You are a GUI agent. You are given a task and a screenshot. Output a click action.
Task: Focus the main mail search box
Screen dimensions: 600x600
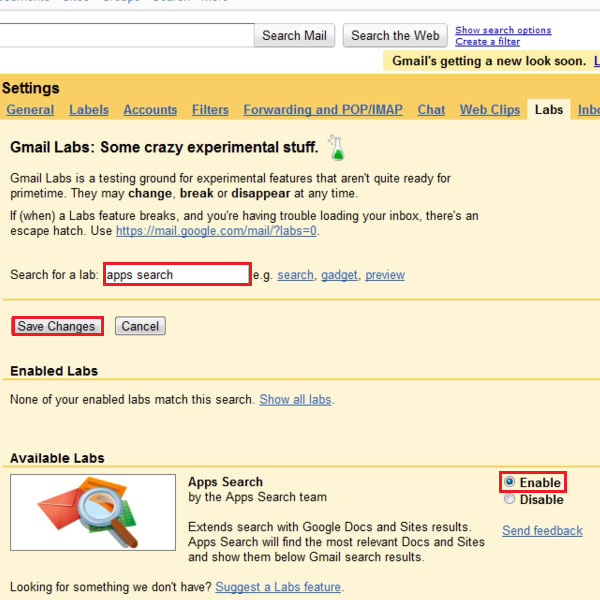coord(127,36)
